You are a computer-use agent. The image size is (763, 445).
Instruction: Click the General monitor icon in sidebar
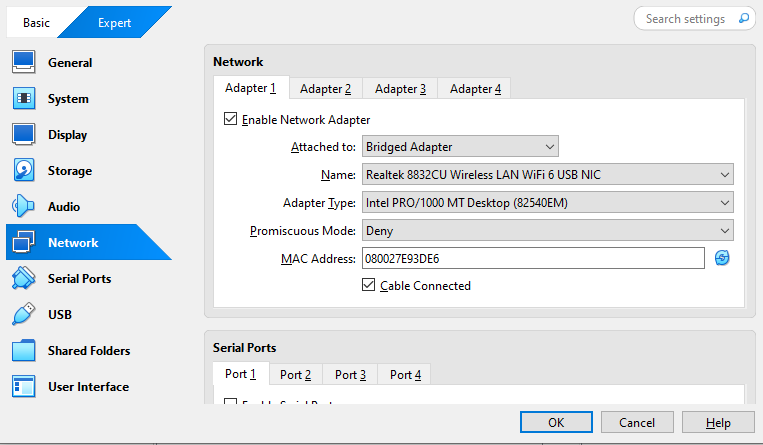23,62
